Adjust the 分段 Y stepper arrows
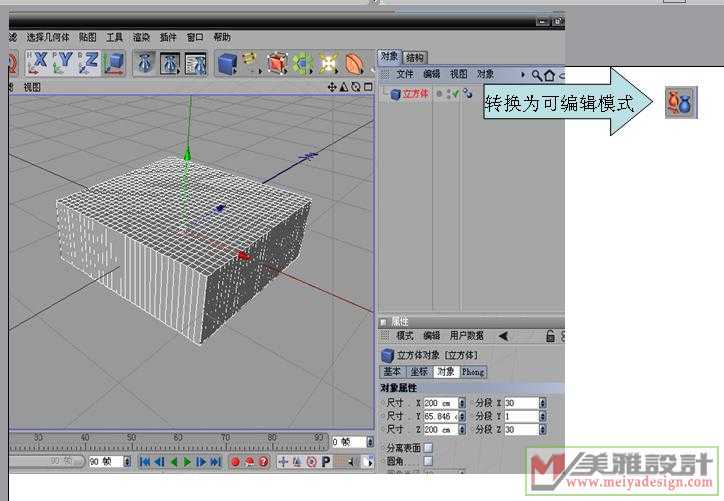Viewport: 724px width, 501px height. [543, 416]
